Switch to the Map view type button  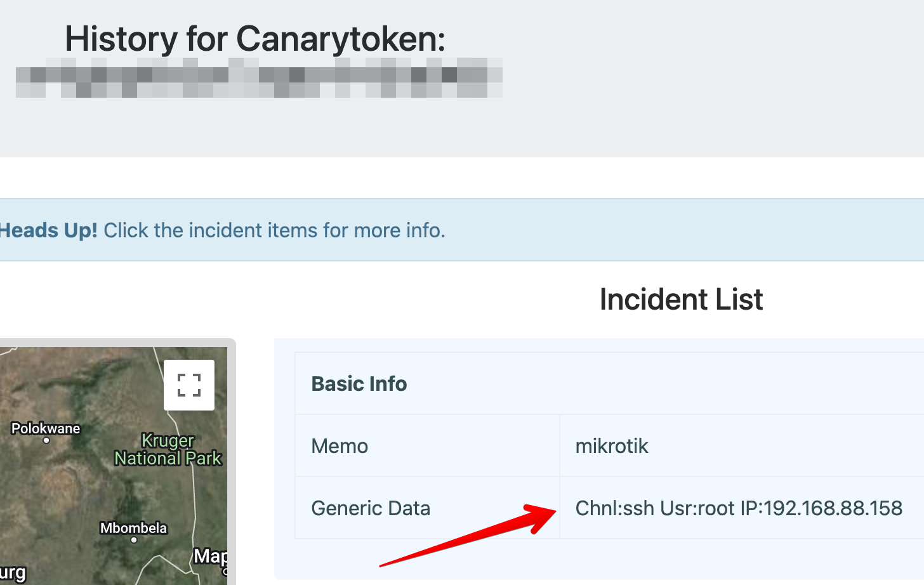coord(211,556)
